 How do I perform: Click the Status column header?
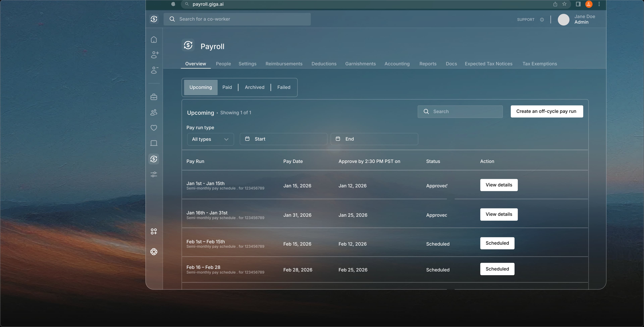(433, 161)
